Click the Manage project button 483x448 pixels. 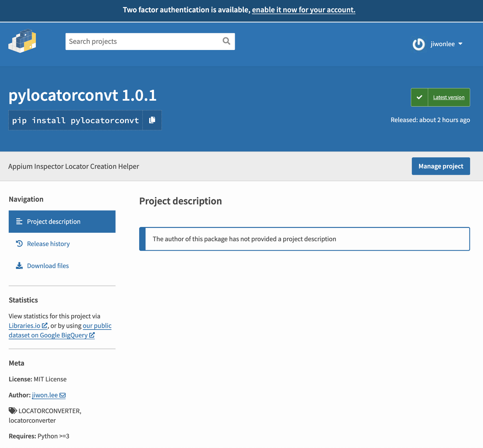click(x=441, y=166)
